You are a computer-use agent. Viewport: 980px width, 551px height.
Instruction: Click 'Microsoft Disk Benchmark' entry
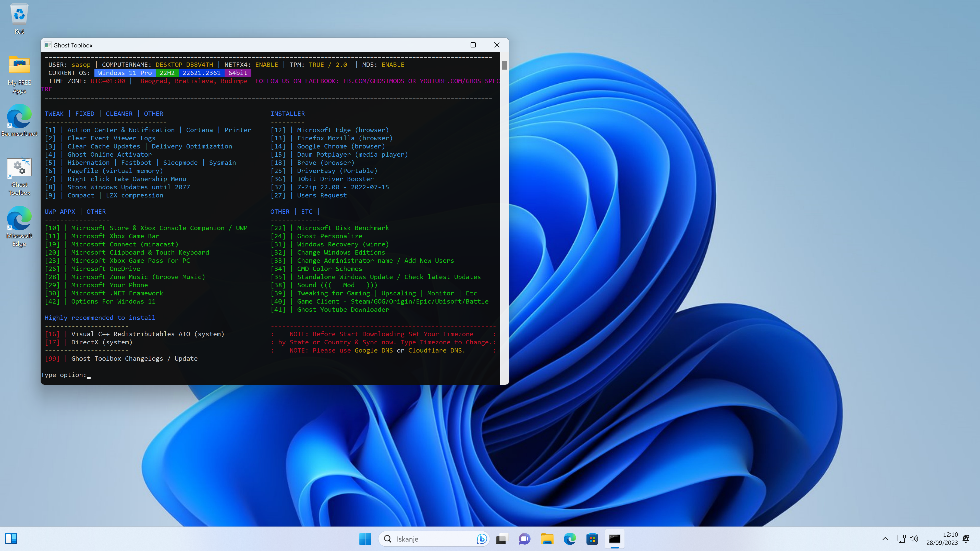click(x=343, y=228)
